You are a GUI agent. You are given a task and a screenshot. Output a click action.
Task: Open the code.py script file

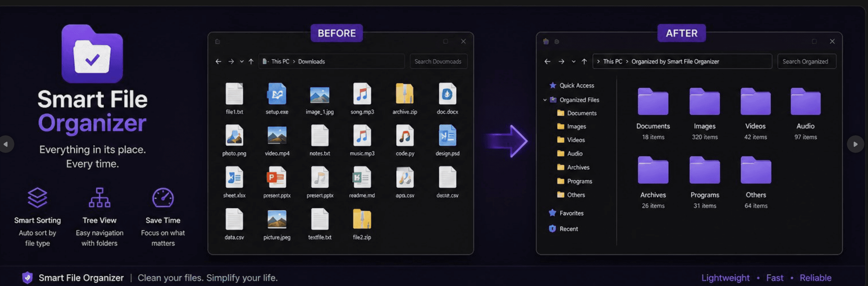404,135
